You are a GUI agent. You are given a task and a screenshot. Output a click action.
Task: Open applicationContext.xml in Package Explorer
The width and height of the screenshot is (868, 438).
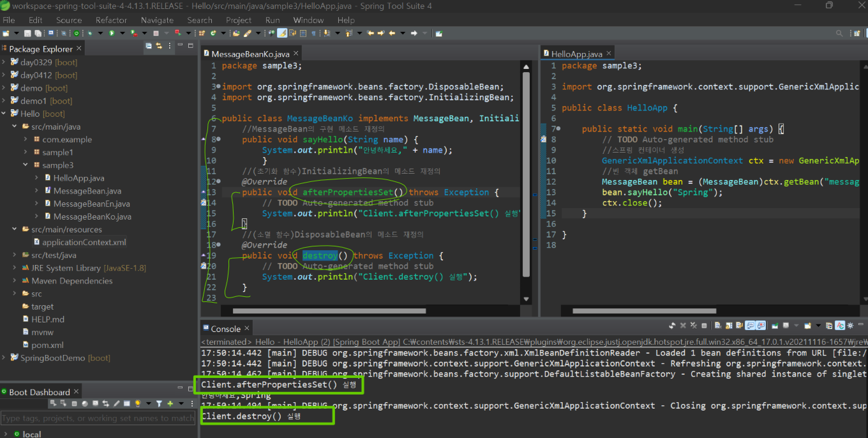click(84, 242)
